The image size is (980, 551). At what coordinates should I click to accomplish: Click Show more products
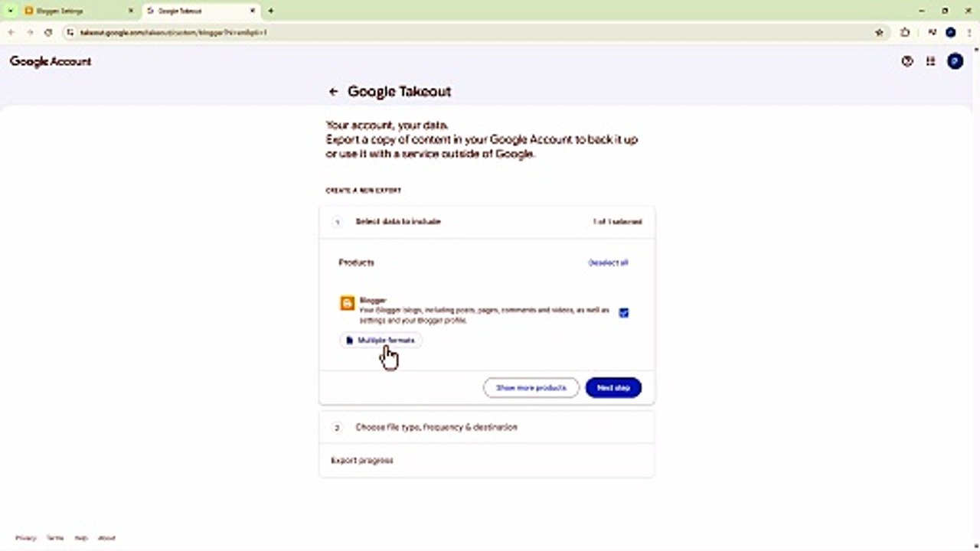click(x=531, y=388)
